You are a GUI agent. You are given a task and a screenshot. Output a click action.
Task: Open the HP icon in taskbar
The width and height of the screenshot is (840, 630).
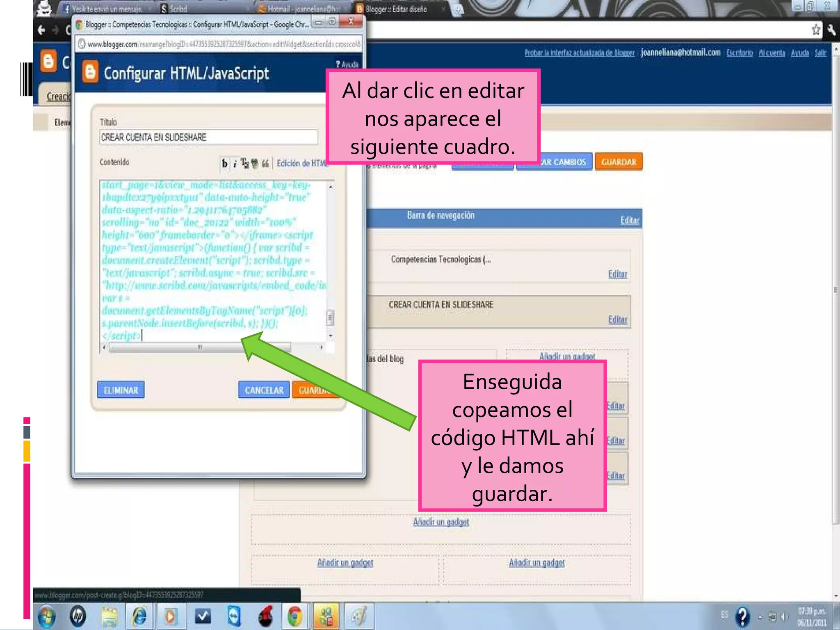(x=78, y=616)
